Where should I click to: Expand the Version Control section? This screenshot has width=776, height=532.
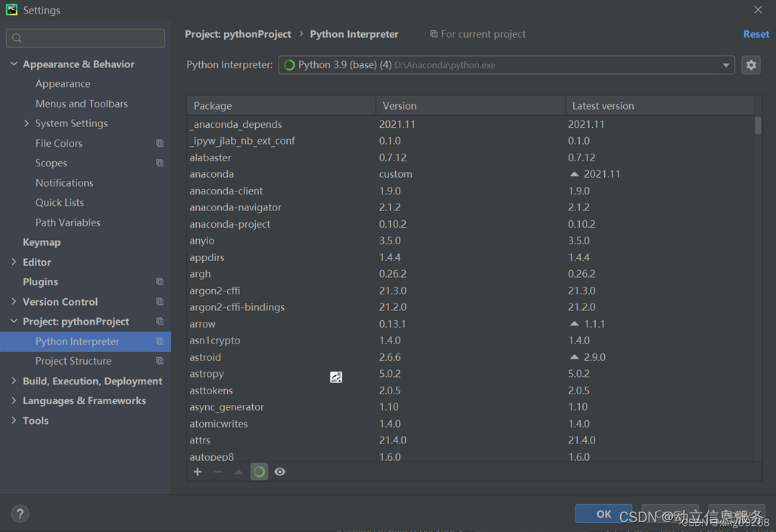[14, 301]
